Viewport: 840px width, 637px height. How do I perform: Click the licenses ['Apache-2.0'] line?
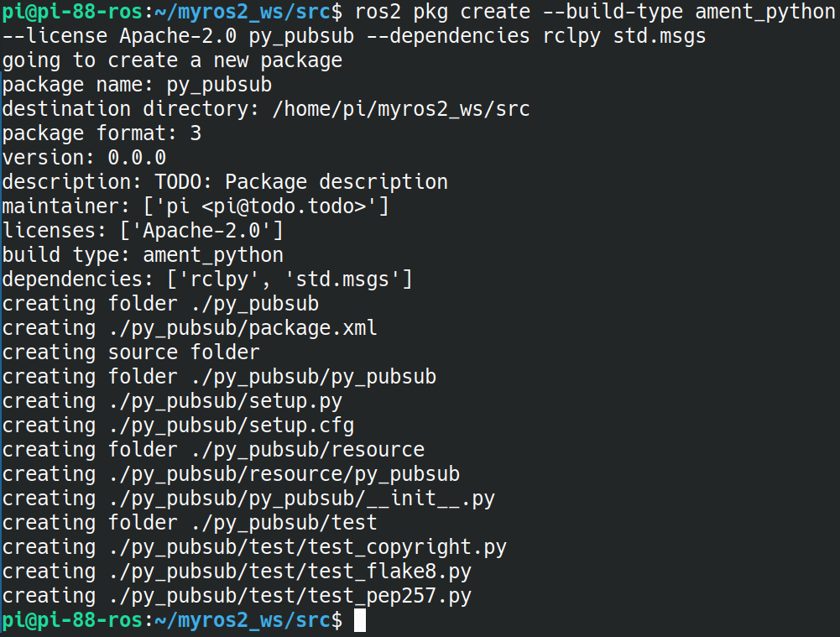point(143,230)
